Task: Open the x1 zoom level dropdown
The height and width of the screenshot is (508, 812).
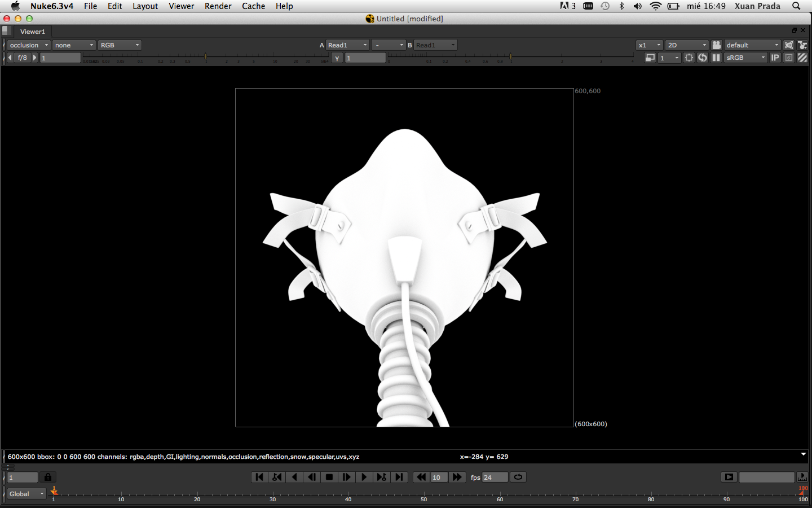Action: coord(650,45)
